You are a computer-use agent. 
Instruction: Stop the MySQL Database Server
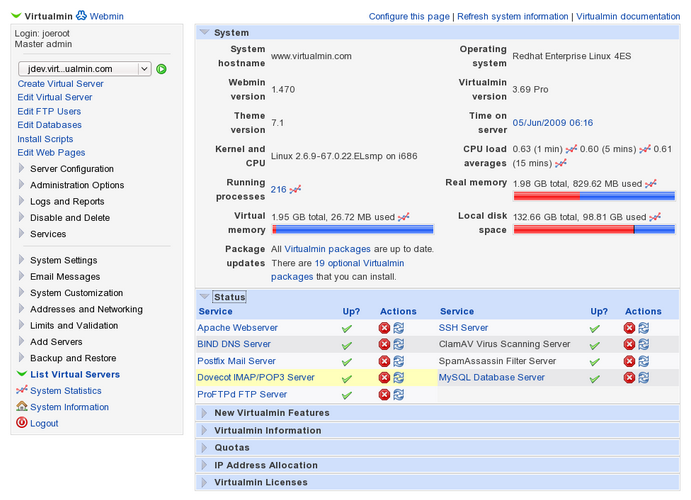629,378
